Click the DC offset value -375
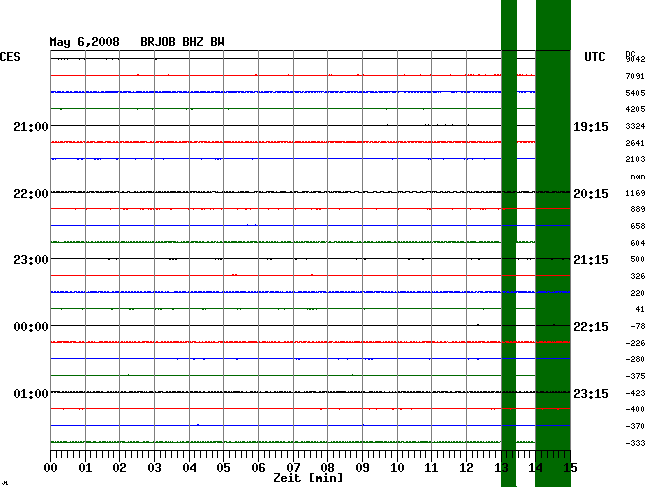Image resolution: width=650 pixels, height=494 pixels. (635, 376)
